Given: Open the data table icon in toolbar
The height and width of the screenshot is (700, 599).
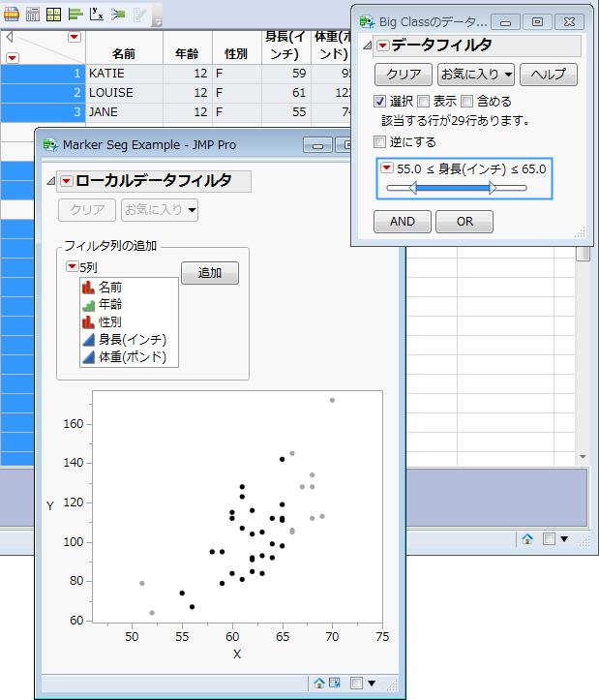Looking at the screenshot, I should point(12,15).
